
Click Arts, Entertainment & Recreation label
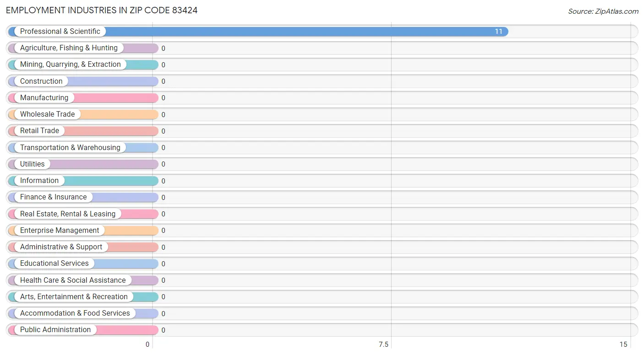point(74,296)
